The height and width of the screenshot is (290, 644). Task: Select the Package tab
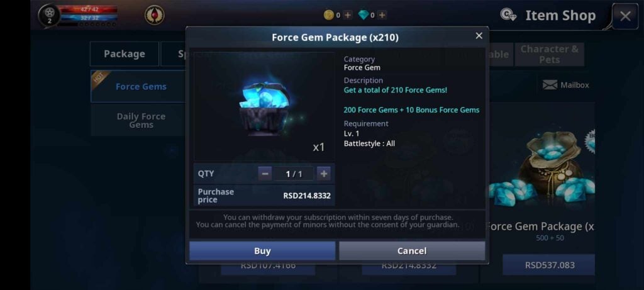pos(125,54)
